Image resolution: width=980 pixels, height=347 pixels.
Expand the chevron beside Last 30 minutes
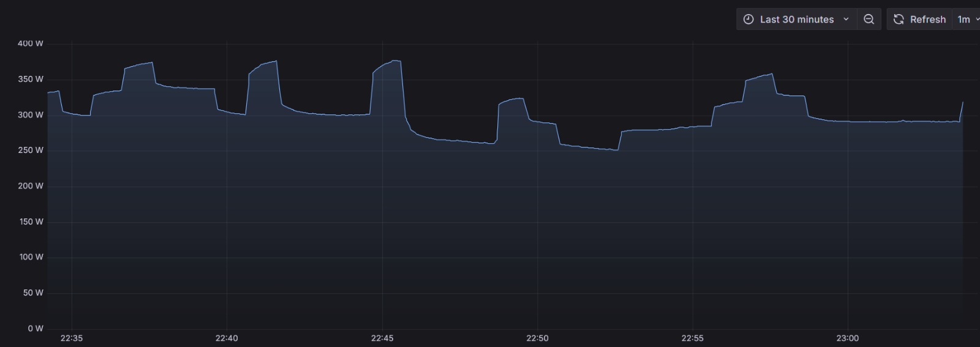[846, 20]
